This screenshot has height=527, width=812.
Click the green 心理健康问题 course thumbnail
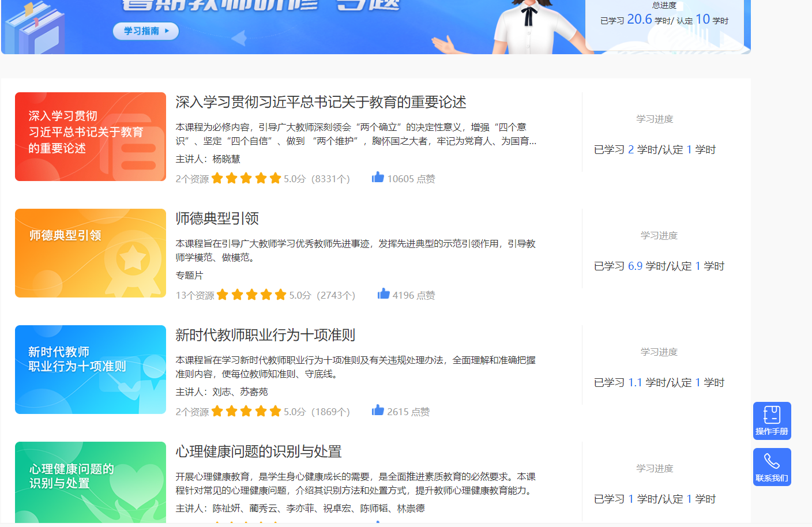point(91,483)
